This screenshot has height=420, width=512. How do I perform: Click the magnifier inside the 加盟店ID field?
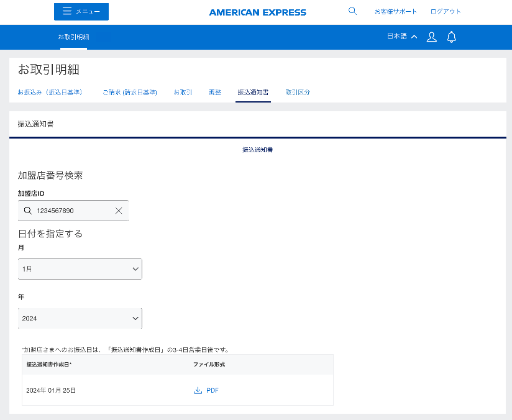tap(28, 211)
